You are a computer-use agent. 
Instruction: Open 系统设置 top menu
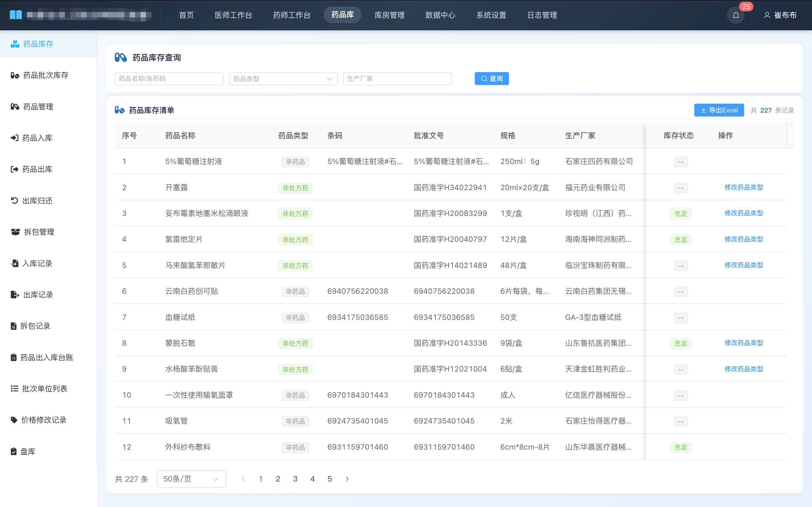tap(491, 15)
